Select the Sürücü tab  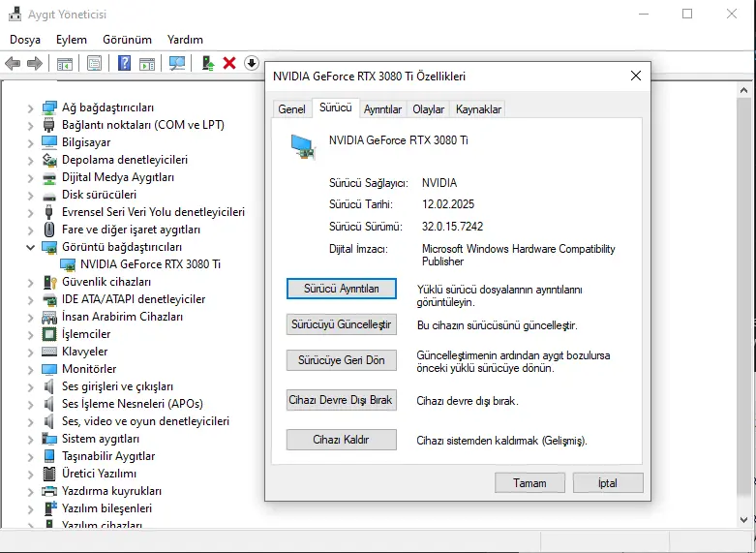click(336, 108)
